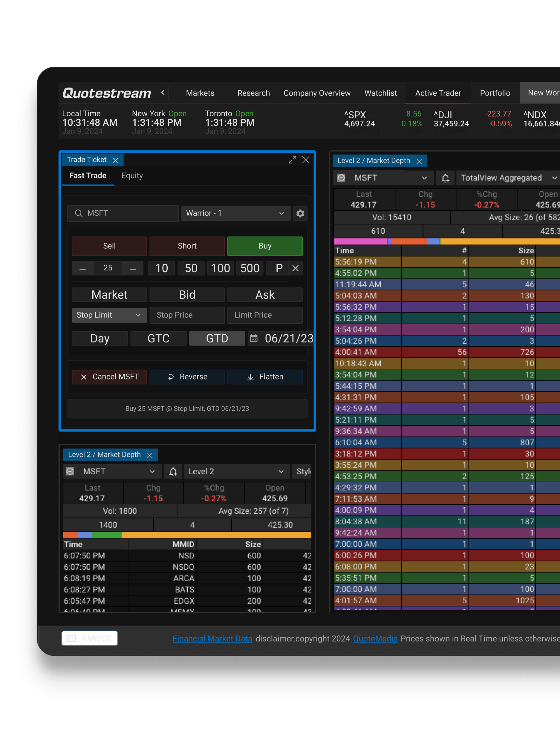Increase quantity with the plus button

click(x=133, y=268)
